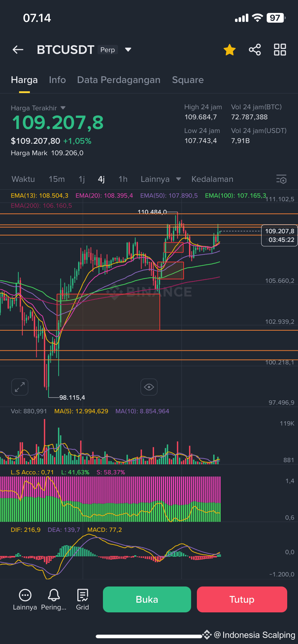Go back using the left arrow
The image size is (298, 644).
click(x=18, y=50)
